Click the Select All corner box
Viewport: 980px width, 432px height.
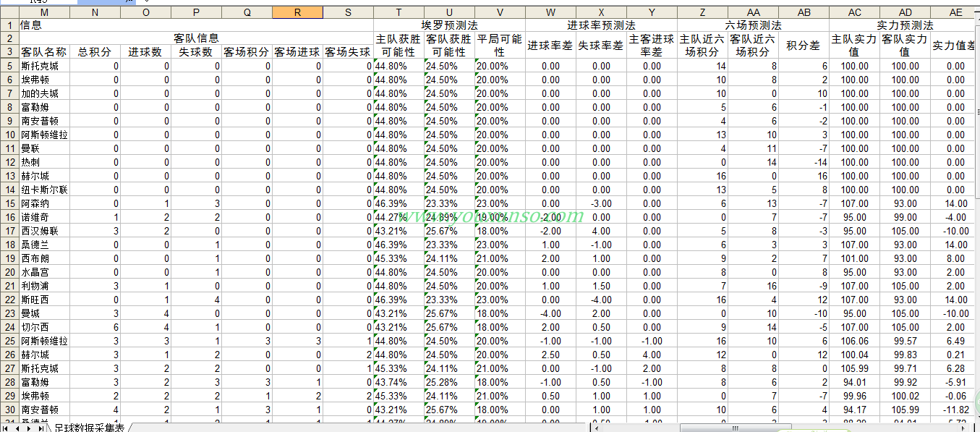click(9, 12)
